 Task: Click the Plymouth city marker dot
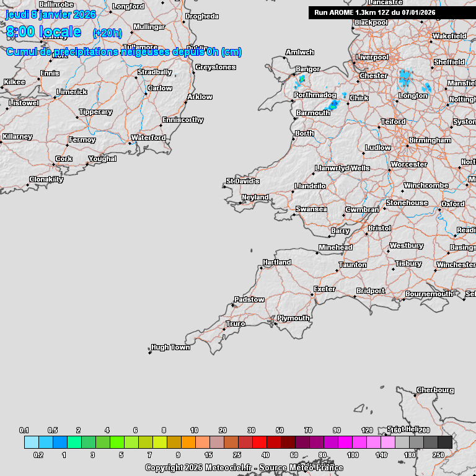(275, 324)
